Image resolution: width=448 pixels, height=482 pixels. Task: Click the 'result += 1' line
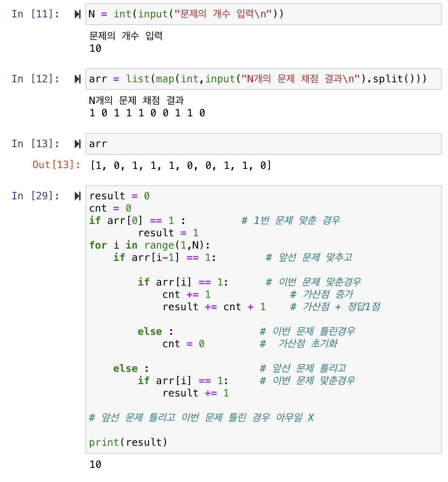click(196, 393)
